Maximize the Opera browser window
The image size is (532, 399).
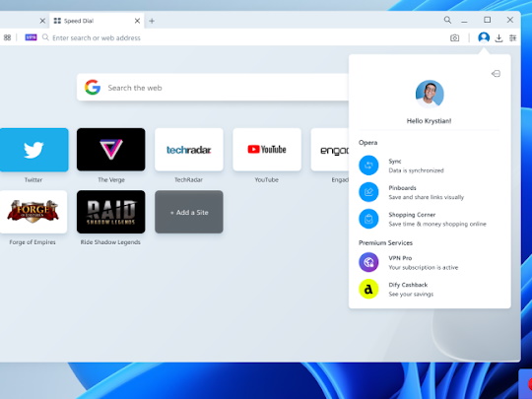tap(488, 20)
